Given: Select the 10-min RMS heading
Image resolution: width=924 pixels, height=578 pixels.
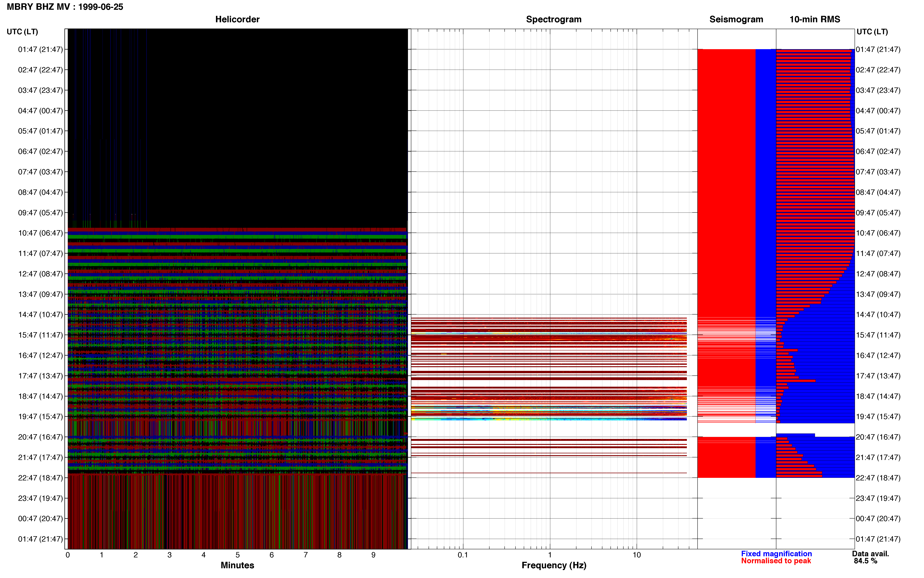Looking at the screenshot, I should pyautogui.click(x=815, y=20).
